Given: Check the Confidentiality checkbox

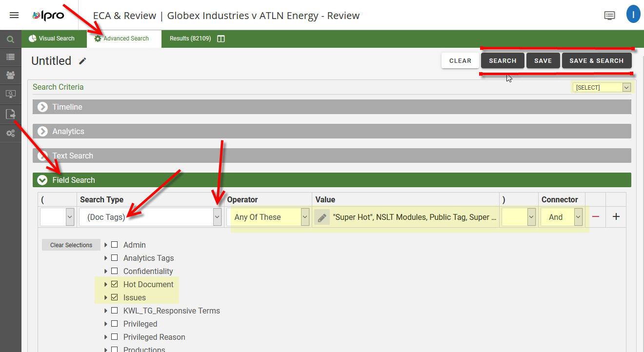Looking at the screenshot, I should click(x=114, y=271).
